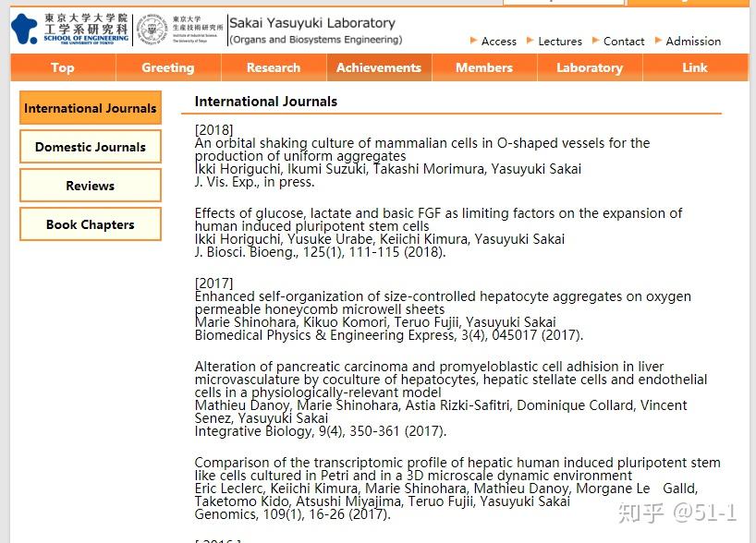Open the School of Engineering logo

70,29
